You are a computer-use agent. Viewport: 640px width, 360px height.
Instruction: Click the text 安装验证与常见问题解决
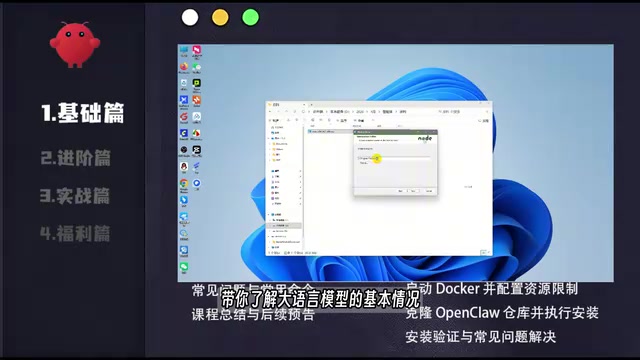click(481, 337)
